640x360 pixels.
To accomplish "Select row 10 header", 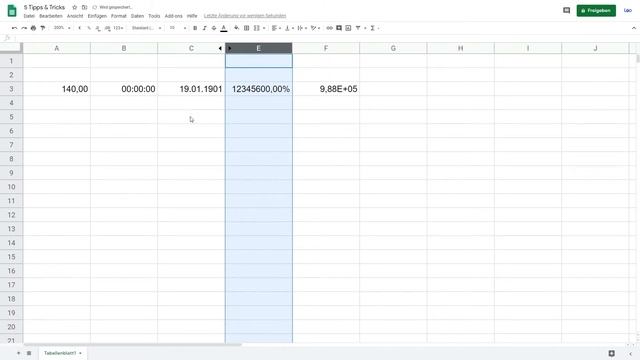I will pyautogui.click(x=11, y=187).
